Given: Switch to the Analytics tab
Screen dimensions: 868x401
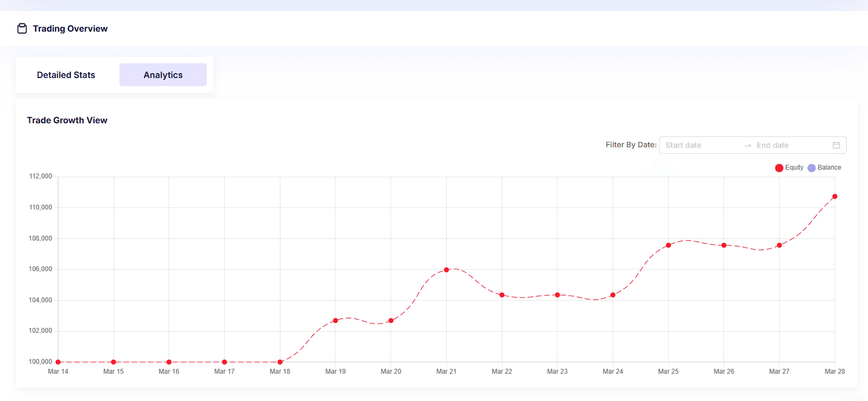Looking at the screenshot, I should [x=163, y=75].
